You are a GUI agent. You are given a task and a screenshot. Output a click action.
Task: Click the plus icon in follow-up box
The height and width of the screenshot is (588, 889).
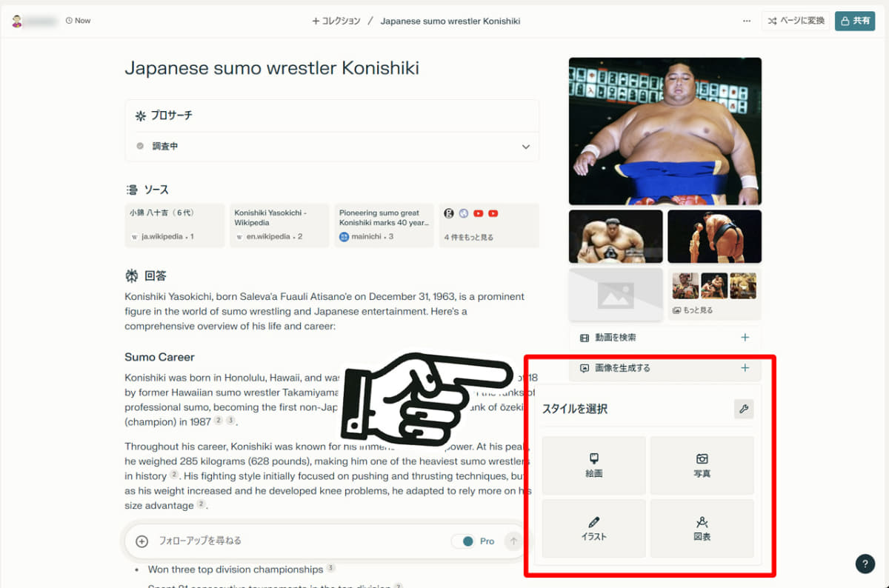[x=142, y=541]
